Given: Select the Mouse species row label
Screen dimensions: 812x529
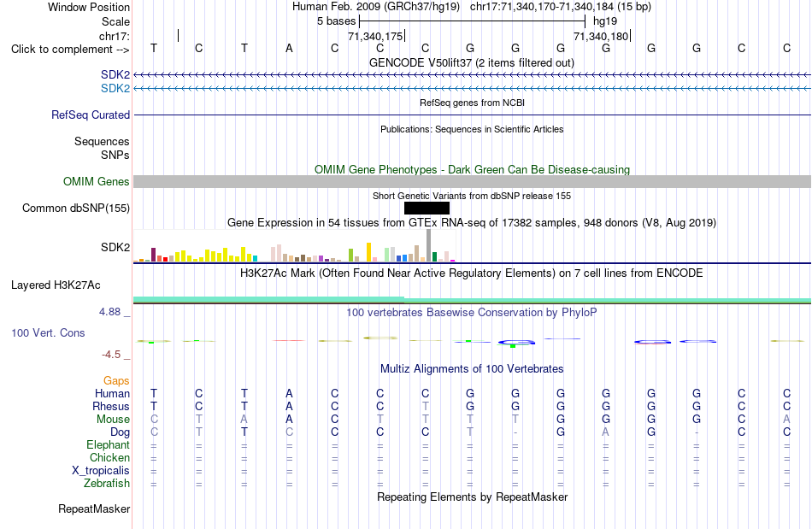Looking at the screenshot, I should tap(113, 420).
